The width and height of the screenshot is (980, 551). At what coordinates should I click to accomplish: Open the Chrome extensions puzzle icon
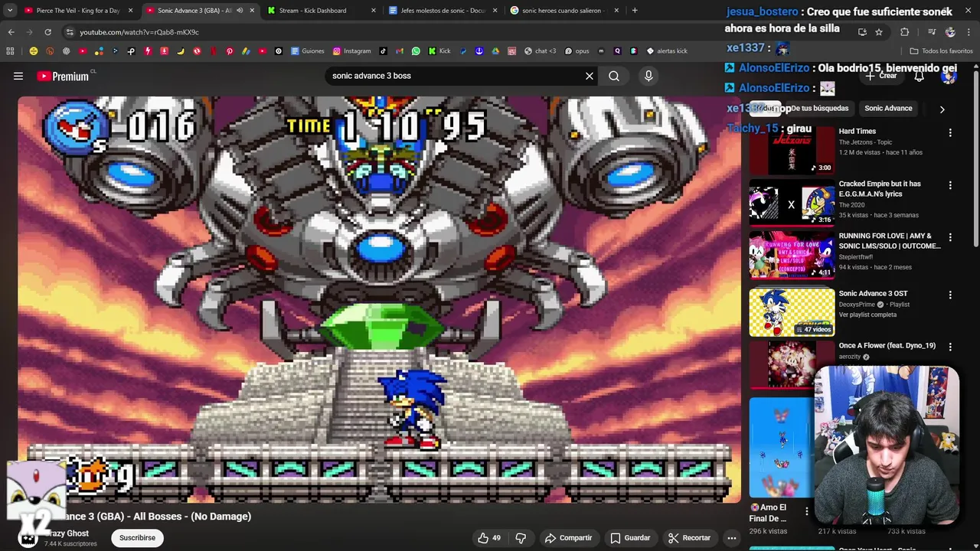coord(905,32)
